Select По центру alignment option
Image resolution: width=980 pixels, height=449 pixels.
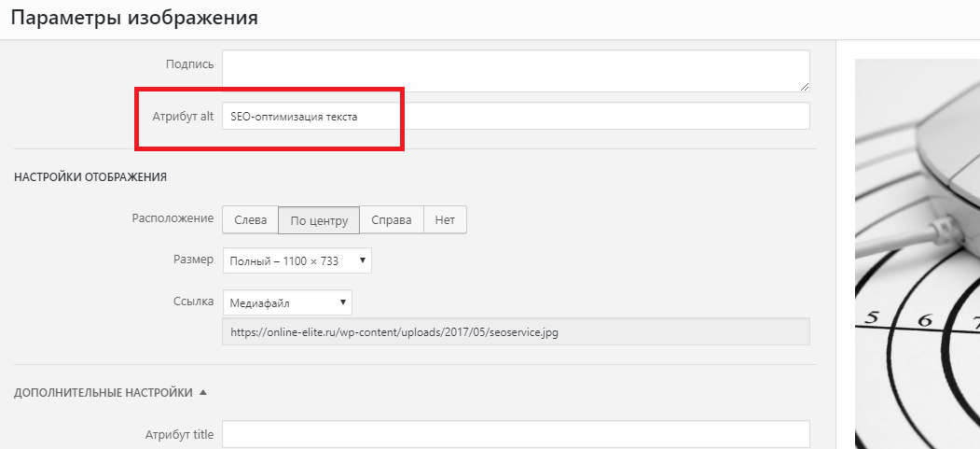[x=319, y=220]
